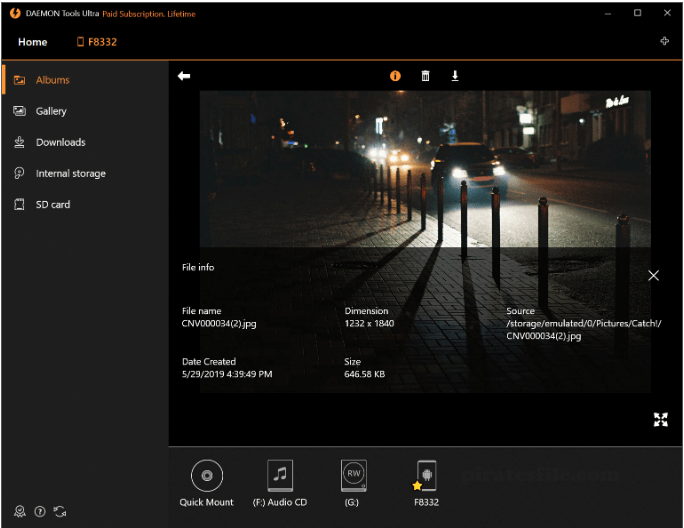684x528 pixels.
Task: Click the file name CNV000034(2).jpg
Action: [219, 324]
